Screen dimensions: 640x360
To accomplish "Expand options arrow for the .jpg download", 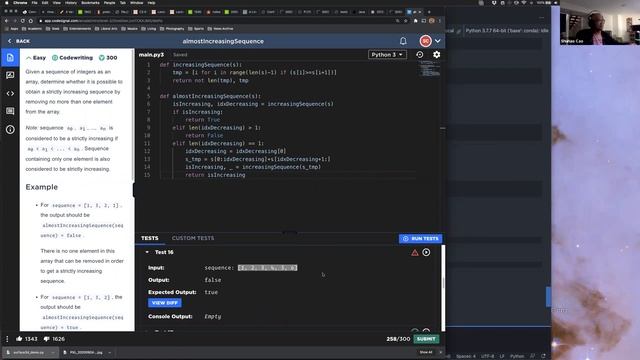I will tap(110, 352).
